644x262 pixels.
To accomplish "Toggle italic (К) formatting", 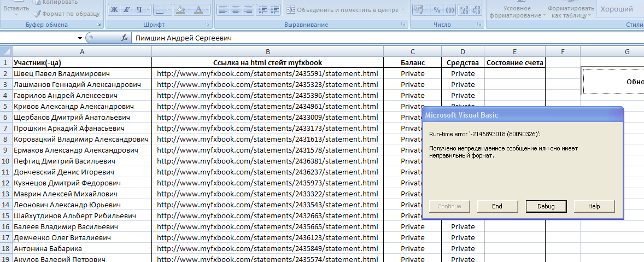I will (126, 10).
